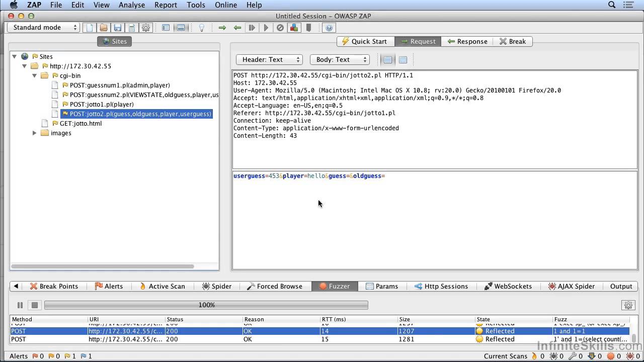644x362 pixels.
Task: Open the Active Scan tab
Action: (x=162, y=286)
